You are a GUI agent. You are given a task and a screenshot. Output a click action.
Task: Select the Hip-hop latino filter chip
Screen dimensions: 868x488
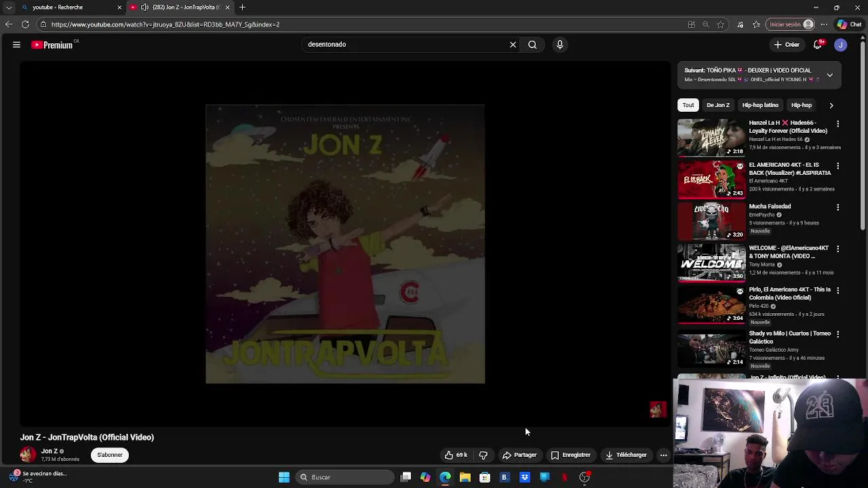click(760, 105)
